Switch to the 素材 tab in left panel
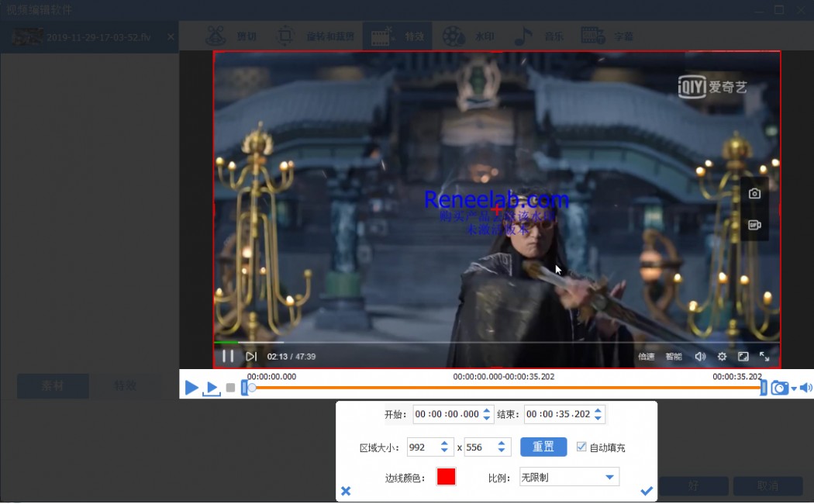 (53, 385)
